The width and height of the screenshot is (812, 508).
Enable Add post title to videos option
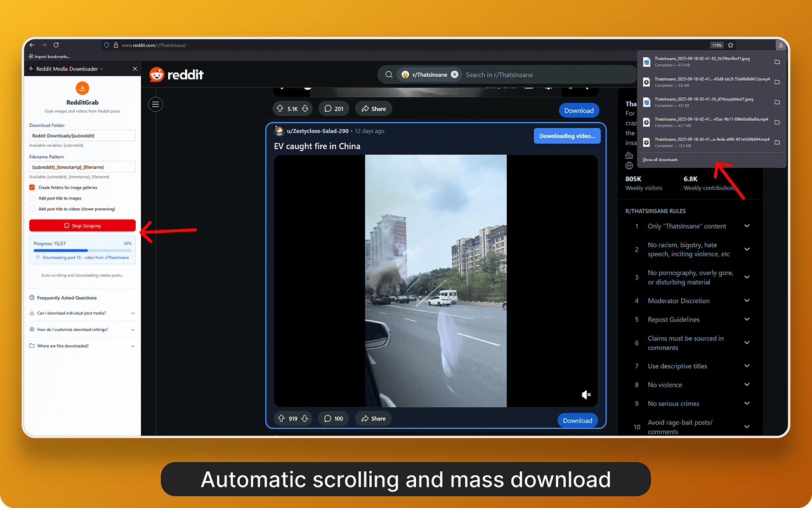coord(32,209)
